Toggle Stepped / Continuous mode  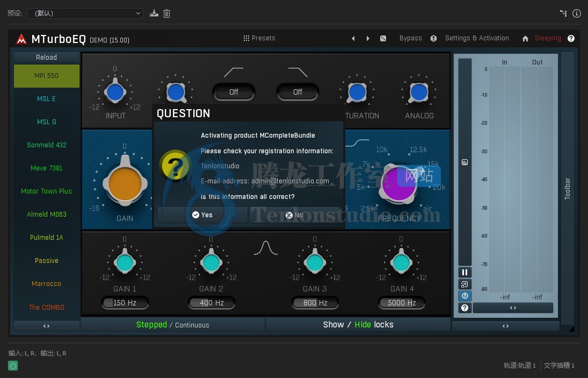173,325
